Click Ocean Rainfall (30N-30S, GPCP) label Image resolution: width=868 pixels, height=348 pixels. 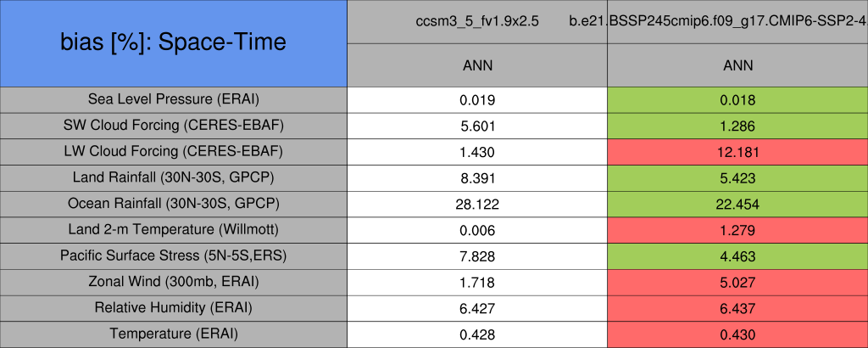[x=173, y=204]
